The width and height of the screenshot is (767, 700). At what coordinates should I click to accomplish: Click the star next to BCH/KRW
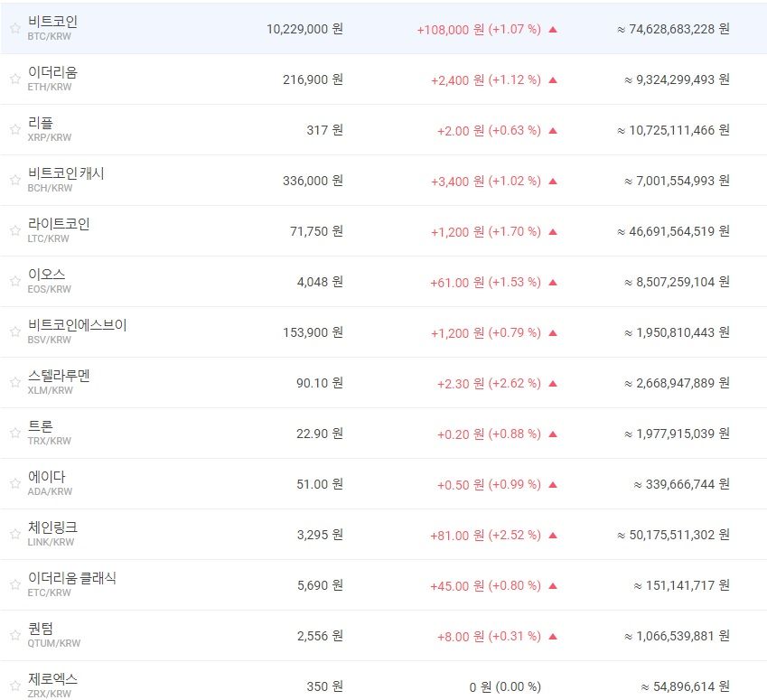pyautogui.click(x=14, y=180)
